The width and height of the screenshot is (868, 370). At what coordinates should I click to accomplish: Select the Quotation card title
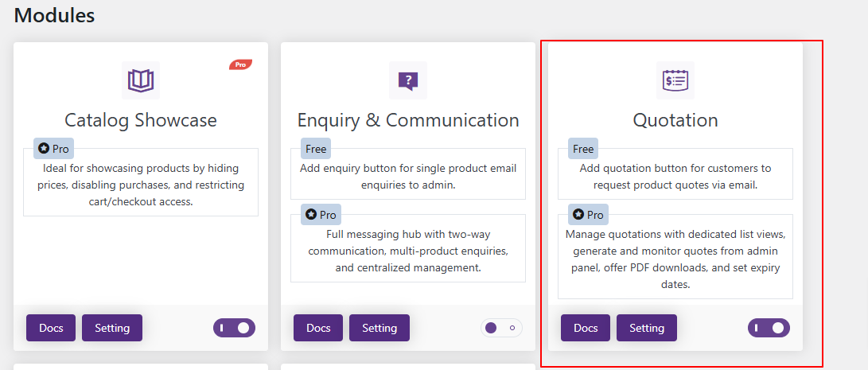[x=675, y=120]
